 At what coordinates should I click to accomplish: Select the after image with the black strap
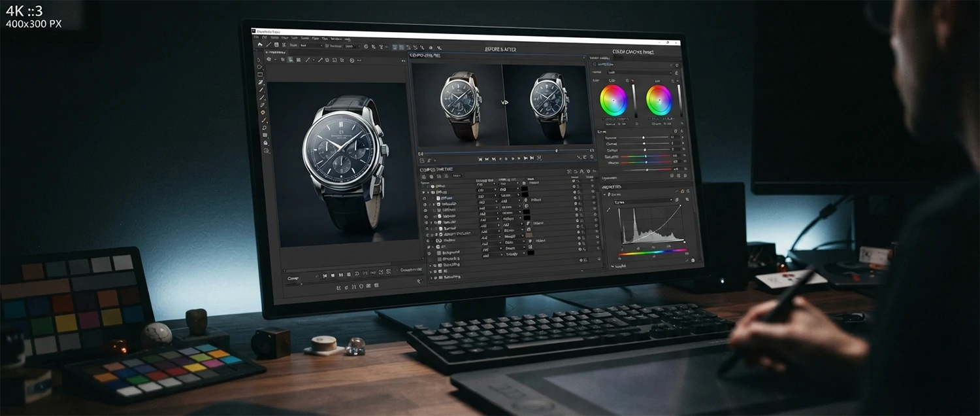click(549, 104)
